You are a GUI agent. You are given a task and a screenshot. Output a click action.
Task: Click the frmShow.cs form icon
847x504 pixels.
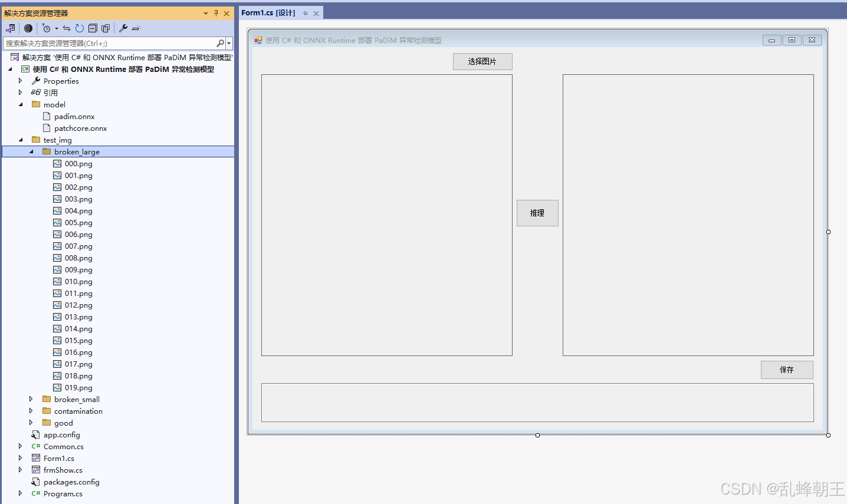coord(36,470)
